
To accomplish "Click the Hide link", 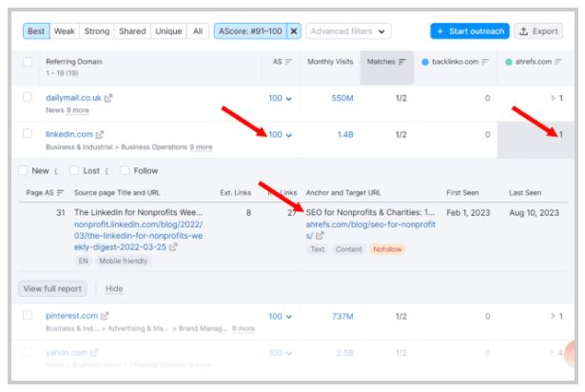I will (114, 289).
